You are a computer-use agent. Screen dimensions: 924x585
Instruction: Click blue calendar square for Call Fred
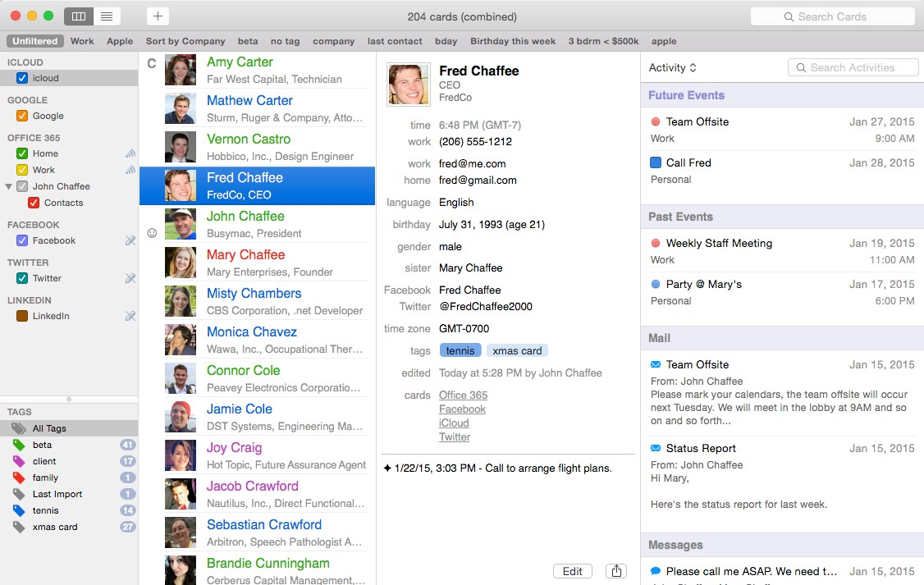pyautogui.click(x=656, y=162)
